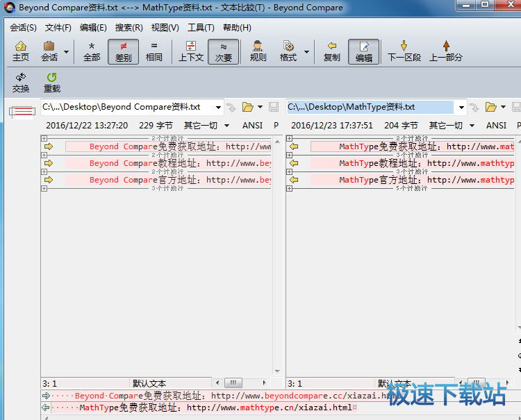The width and height of the screenshot is (521, 420).
Task: Click the right ANSI encoding label
Action: 496,126
